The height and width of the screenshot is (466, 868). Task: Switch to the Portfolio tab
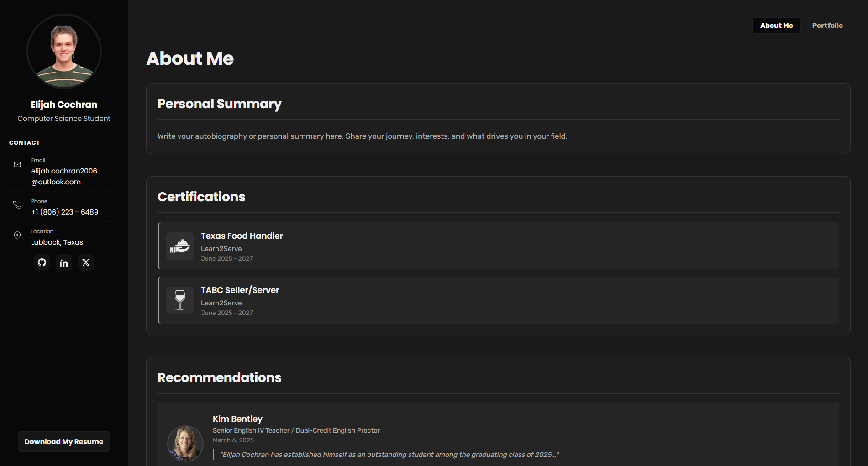[827, 25]
